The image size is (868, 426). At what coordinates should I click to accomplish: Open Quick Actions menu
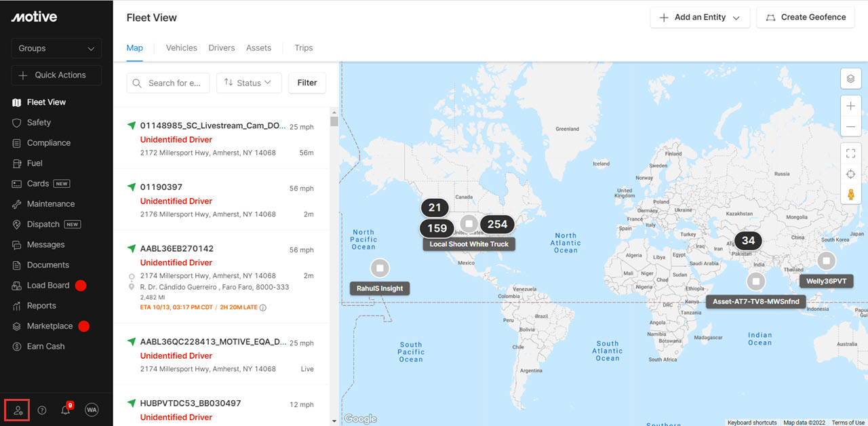(56, 75)
